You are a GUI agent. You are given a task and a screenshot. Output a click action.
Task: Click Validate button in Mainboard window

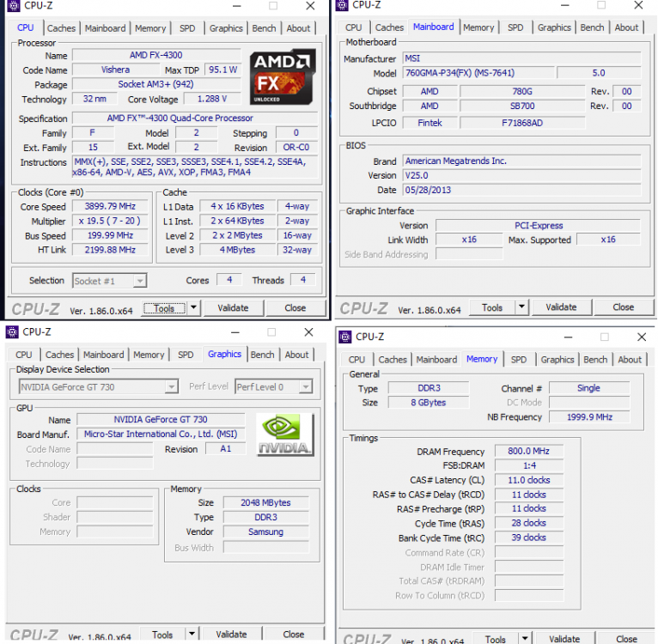pos(561,307)
